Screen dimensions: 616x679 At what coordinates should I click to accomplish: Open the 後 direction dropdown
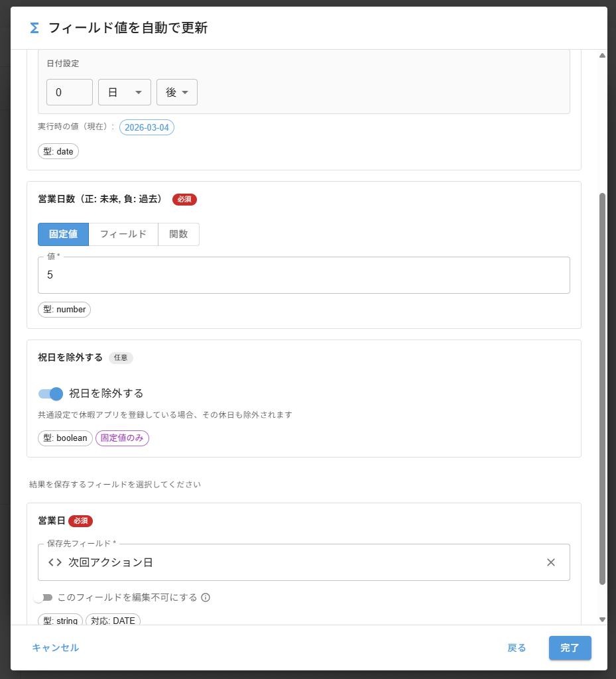176,92
